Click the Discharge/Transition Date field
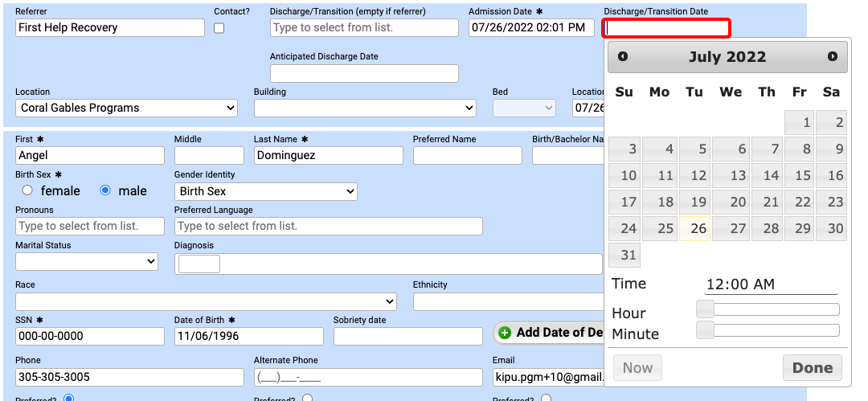 tap(667, 28)
